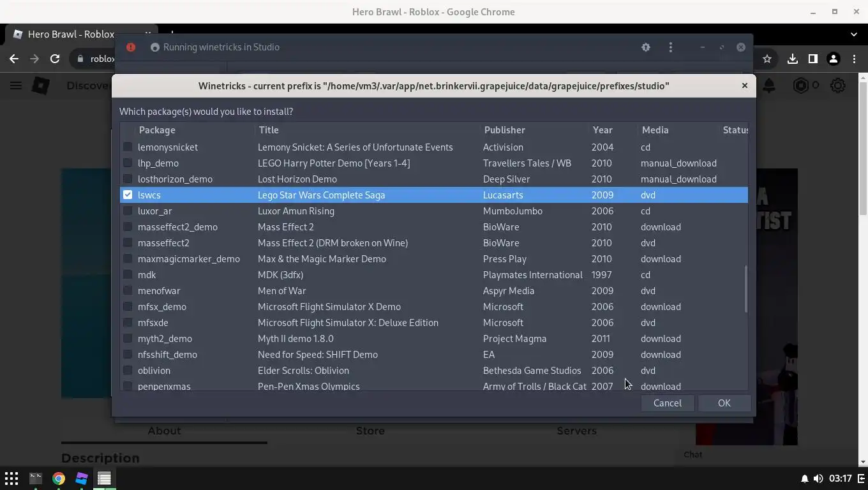Toggle Chrome side panel icon
The height and width of the screenshot is (490, 868).
(x=812, y=59)
